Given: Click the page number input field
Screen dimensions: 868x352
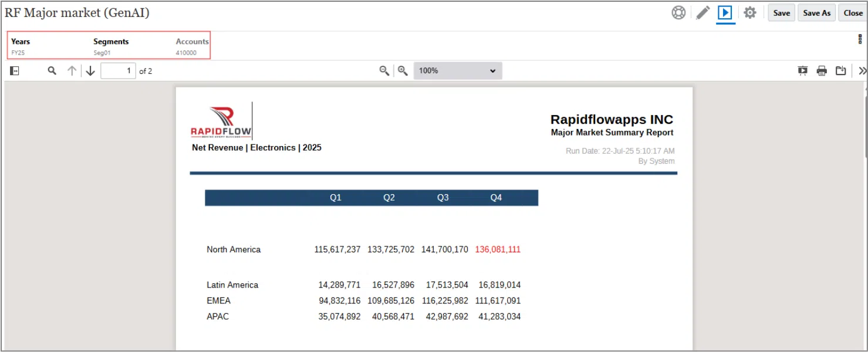Looking at the screenshot, I should point(118,71).
